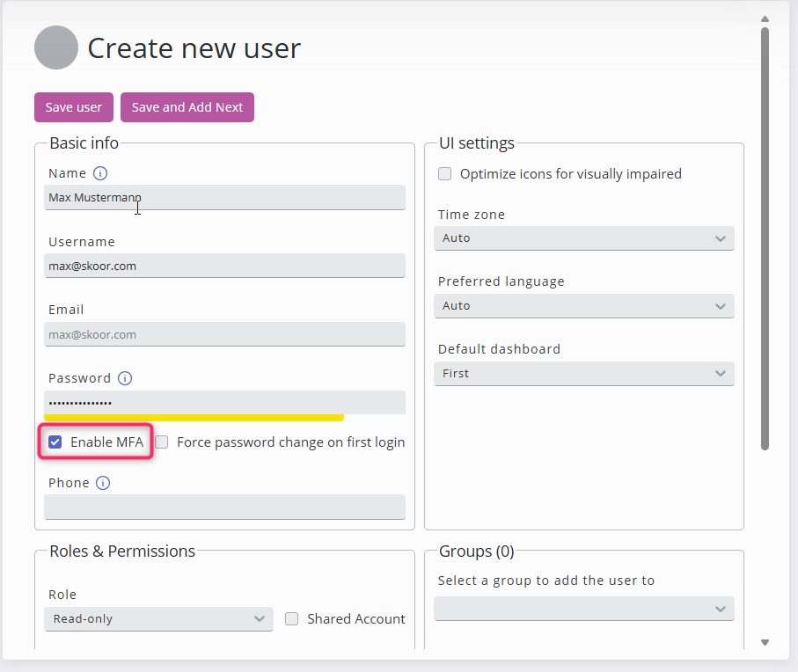Expand the Preferred language dropdown
798x672 pixels.
click(584, 306)
